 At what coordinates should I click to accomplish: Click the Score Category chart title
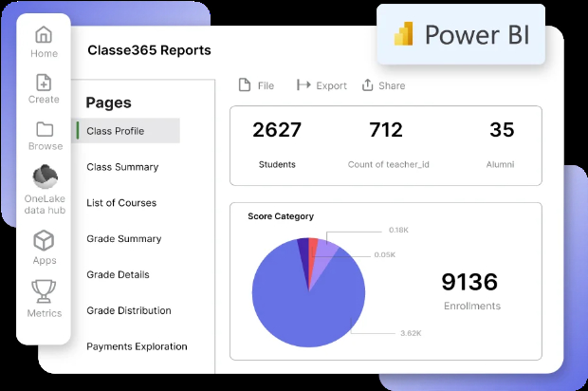[x=281, y=216]
